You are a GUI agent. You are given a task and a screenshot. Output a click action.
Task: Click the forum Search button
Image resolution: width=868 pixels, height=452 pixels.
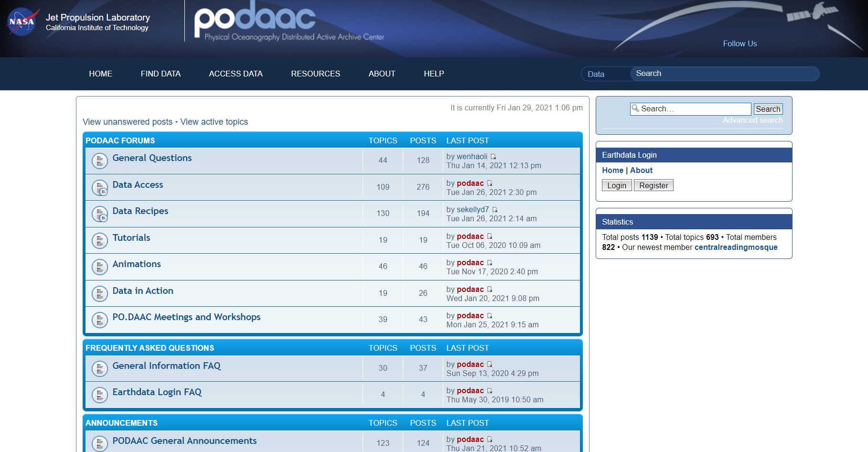(x=768, y=109)
